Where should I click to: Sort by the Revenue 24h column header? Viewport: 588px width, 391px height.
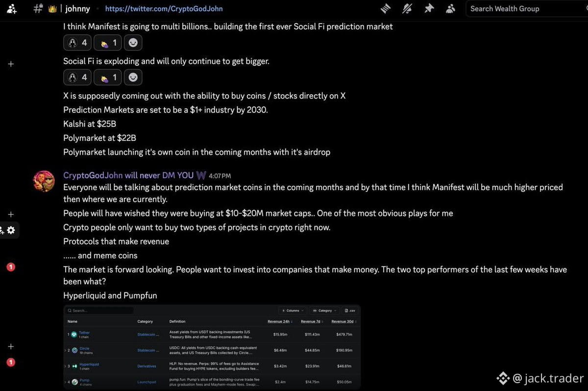coord(280,321)
